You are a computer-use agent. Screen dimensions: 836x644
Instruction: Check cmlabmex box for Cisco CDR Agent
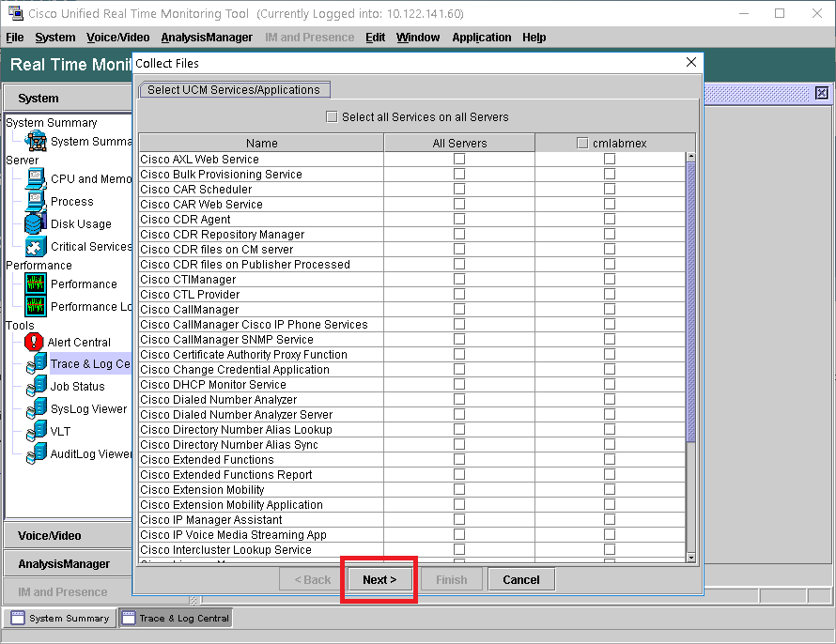(x=610, y=219)
